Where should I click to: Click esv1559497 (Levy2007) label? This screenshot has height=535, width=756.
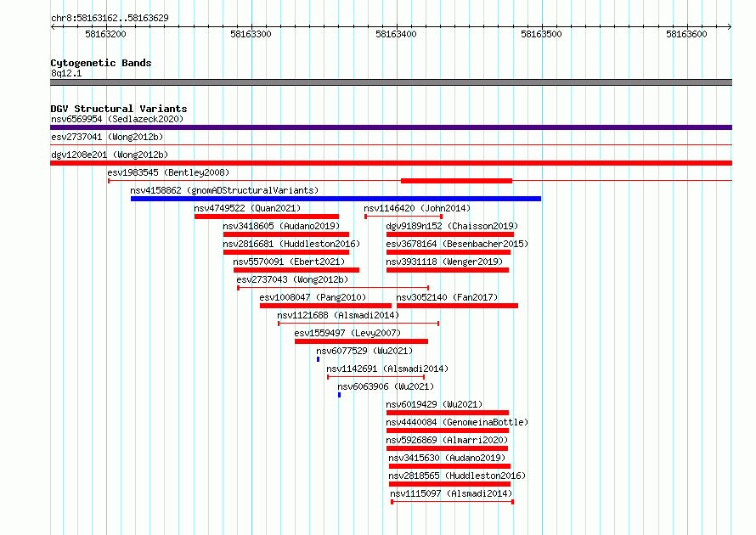click(347, 333)
